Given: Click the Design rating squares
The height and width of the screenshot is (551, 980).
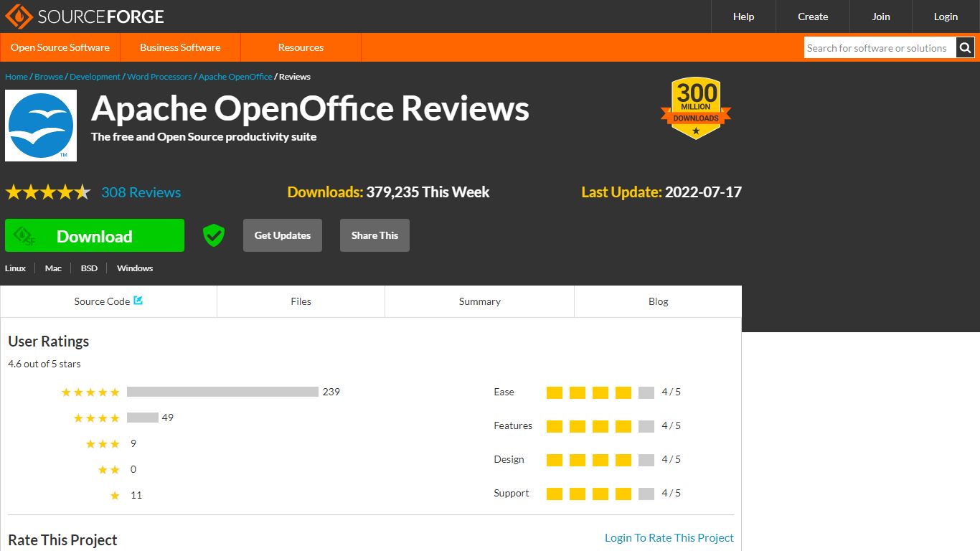Looking at the screenshot, I should tap(600, 460).
